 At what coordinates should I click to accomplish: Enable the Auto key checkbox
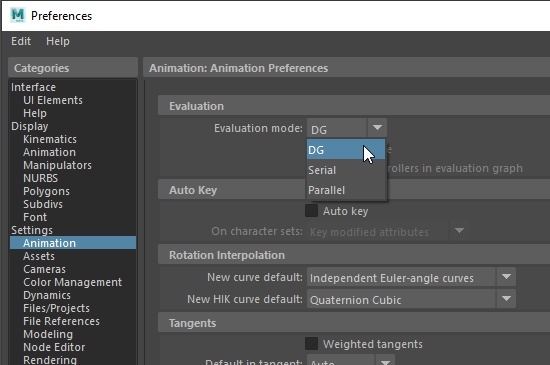[311, 211]
